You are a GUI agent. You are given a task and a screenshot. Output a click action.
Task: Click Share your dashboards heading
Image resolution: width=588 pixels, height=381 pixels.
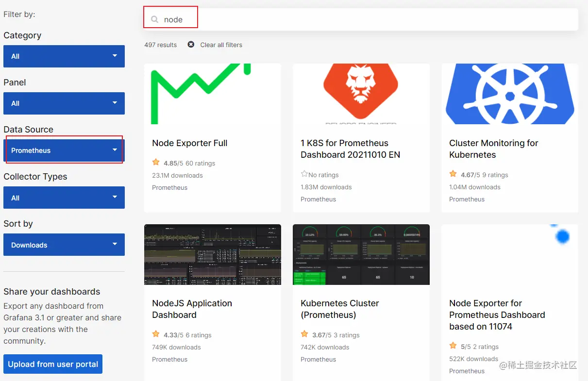coord(52,292)
